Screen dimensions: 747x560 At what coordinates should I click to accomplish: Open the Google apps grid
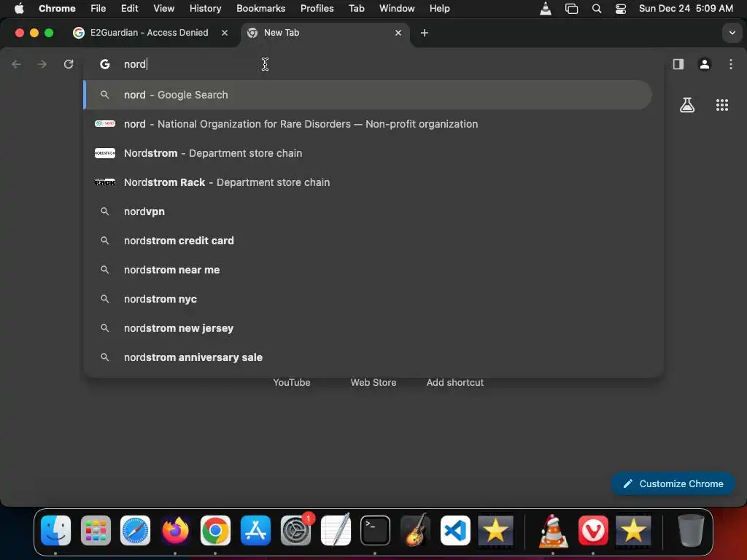(x=722, y=105)
